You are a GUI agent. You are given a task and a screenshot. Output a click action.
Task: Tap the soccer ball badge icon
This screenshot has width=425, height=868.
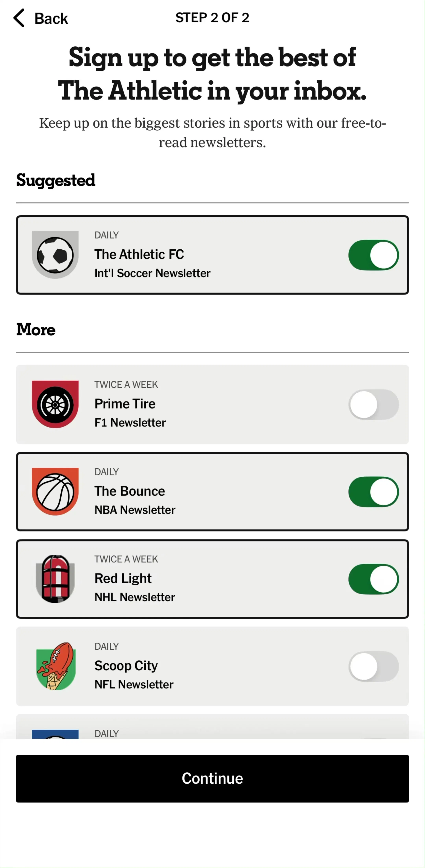pyautogui.click(x=55, y=255)
